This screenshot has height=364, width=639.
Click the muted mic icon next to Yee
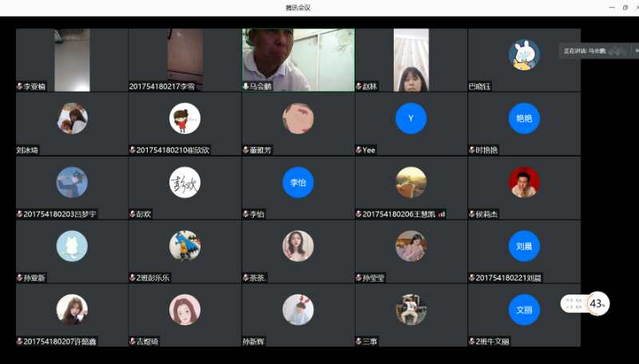point(359,150)
